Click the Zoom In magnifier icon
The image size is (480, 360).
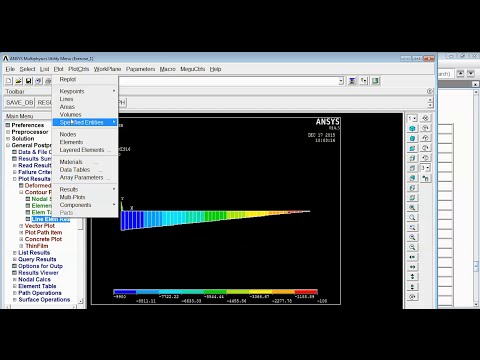click(412, 237)
